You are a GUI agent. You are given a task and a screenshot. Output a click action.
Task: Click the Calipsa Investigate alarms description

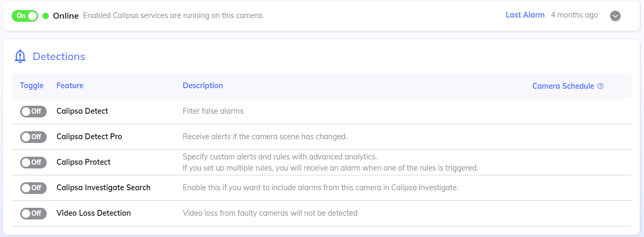320,188
